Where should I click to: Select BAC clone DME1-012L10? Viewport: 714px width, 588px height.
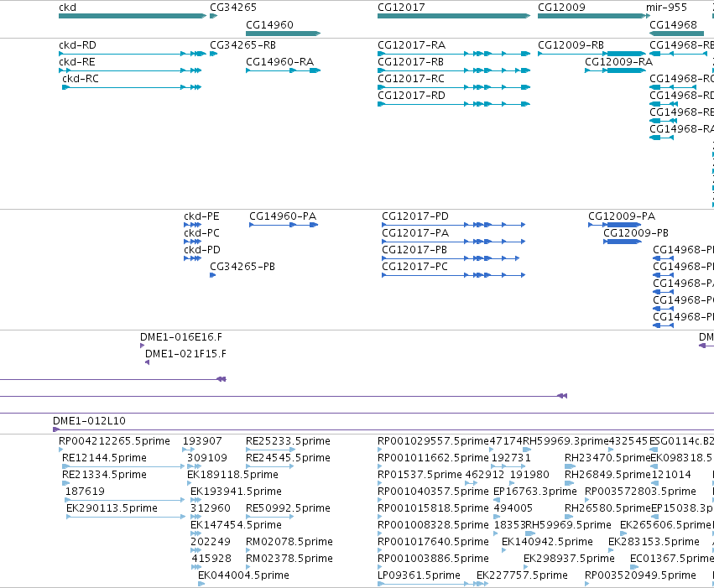[89, 421]
